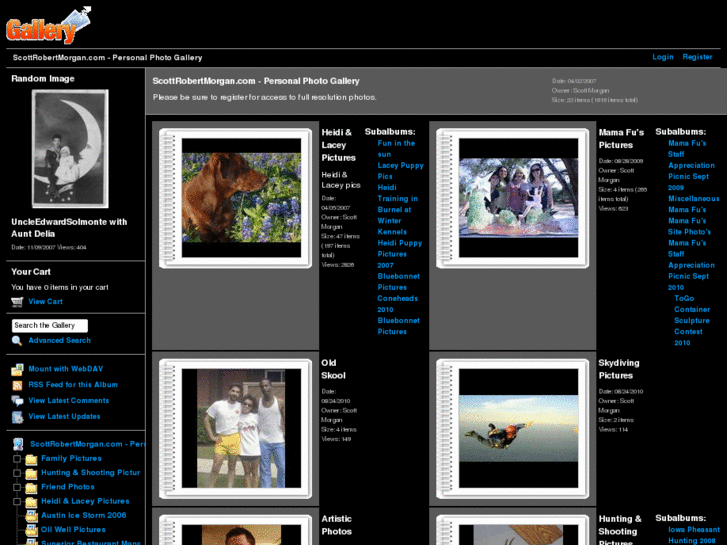Image resolution: width=727 pixels, height=545 pixels.
Task: Open RSS Feed for this Album
Action: tap(73, 385)
